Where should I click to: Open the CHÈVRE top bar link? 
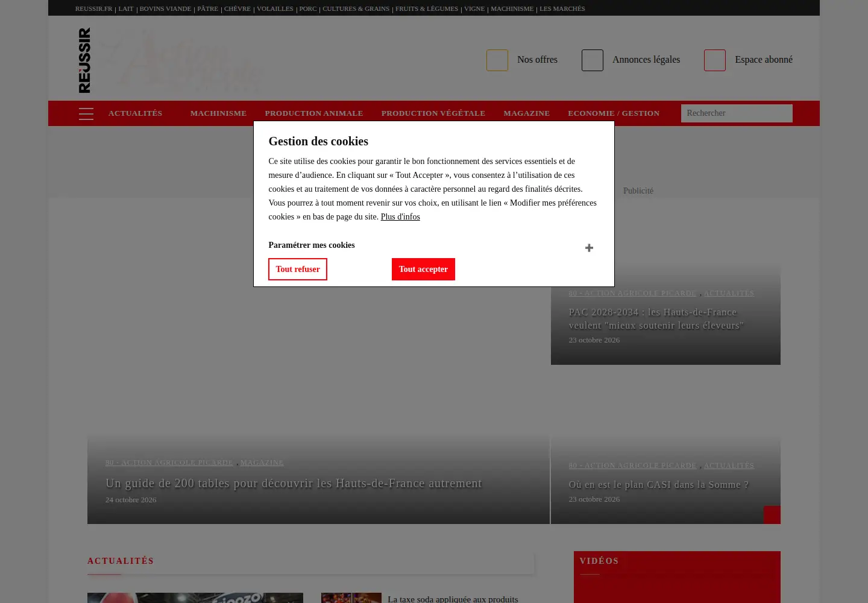237,8
